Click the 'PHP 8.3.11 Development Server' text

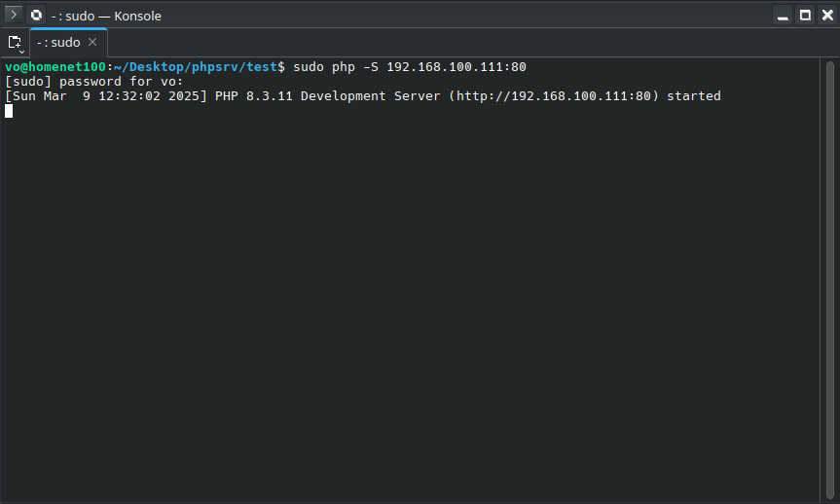pos(327,96)
